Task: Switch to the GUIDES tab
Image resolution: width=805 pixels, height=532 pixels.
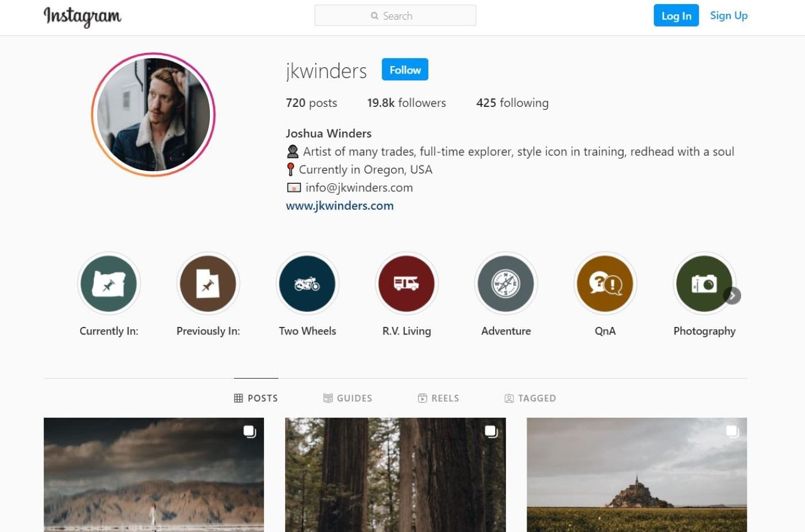Action: (x=348, y=398)
